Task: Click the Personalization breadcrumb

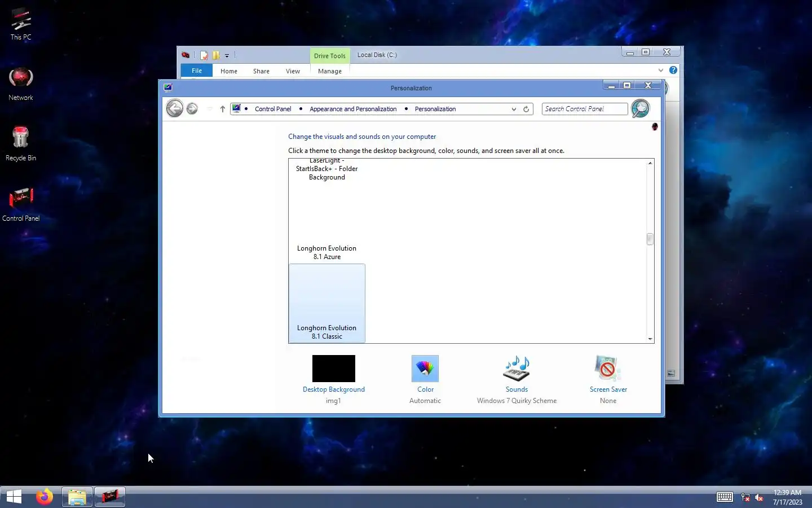Action: tap(435, 109)
